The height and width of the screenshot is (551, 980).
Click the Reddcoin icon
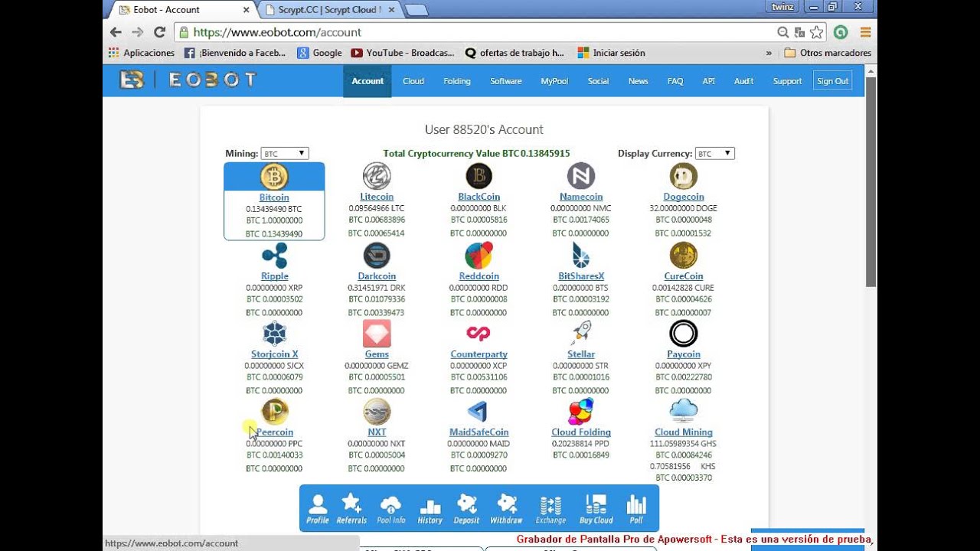pyautogui.click(x=479, y=256)
